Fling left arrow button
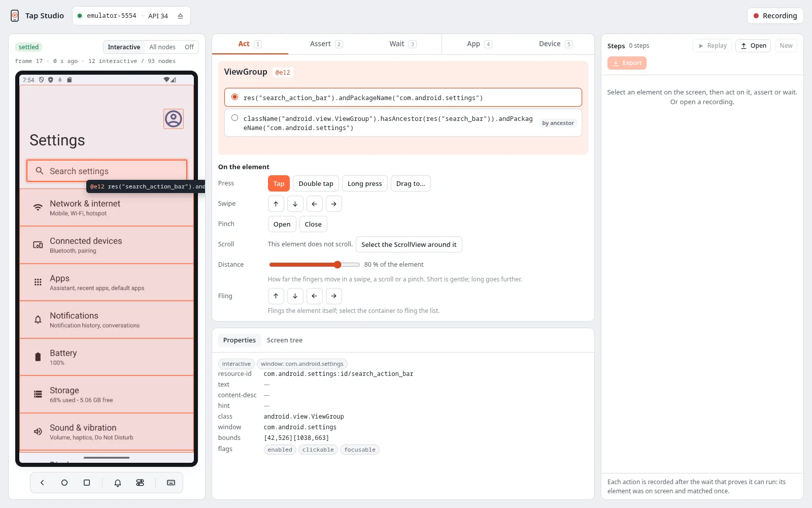812x508 pixels. pyautogui.click(x=315, y=296)
